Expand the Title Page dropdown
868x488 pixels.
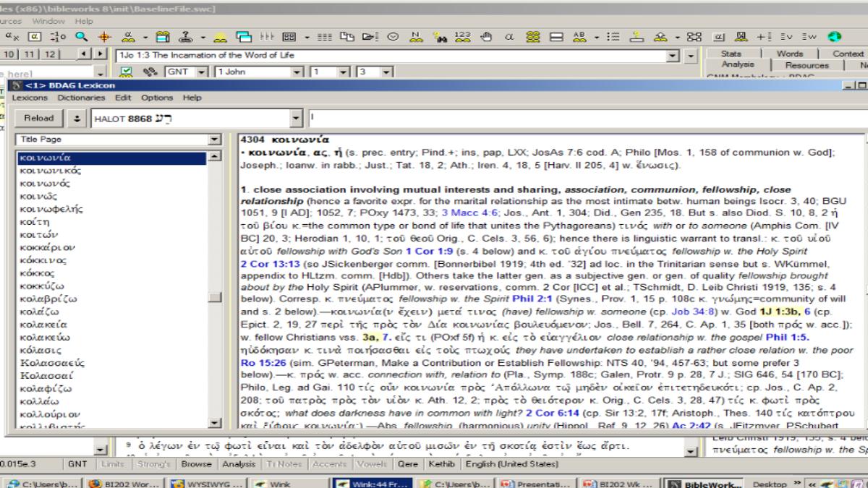pyautogui.click(x=214, y=140)
